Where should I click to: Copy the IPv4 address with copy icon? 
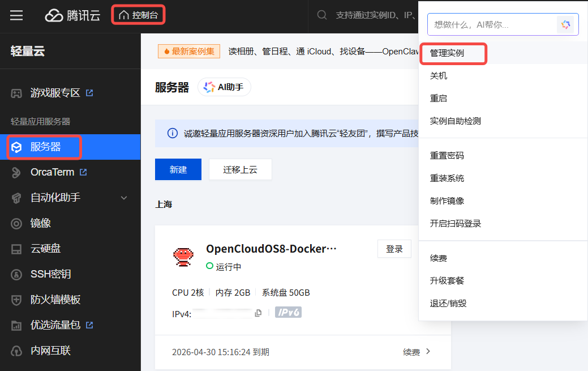(x=258, y=313)
